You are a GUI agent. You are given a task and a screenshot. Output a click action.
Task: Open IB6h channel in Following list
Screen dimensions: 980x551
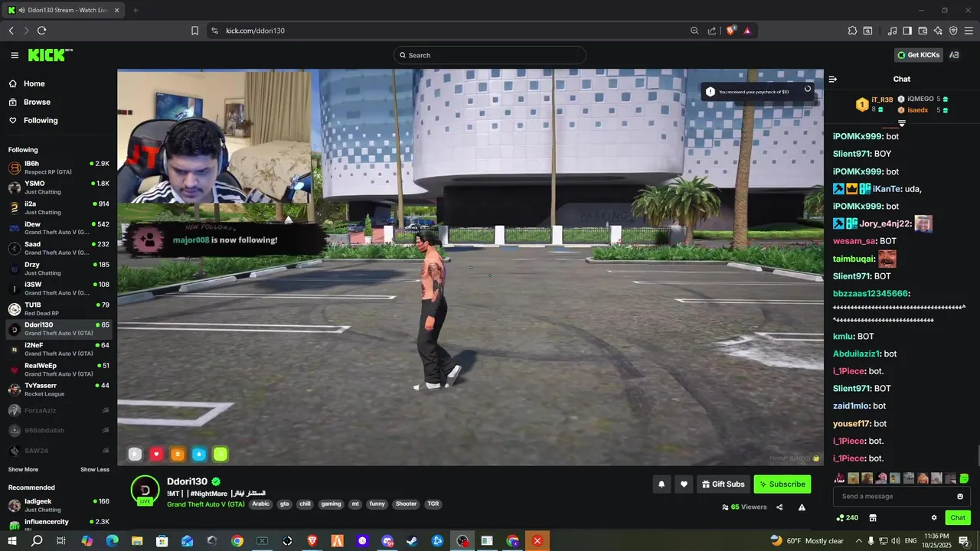pos(58,168)
